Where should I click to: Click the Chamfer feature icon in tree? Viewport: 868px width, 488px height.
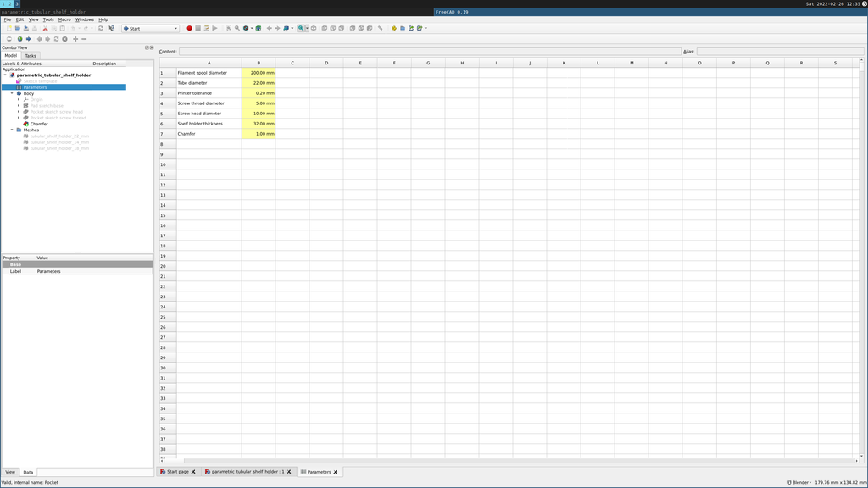tap(25, 124)
